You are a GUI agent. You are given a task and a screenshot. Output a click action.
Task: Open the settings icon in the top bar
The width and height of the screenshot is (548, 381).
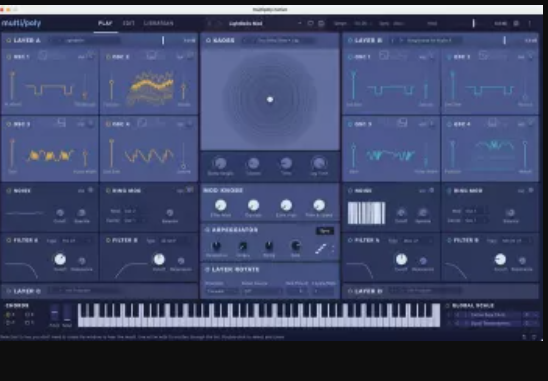(x=516, y=23)
